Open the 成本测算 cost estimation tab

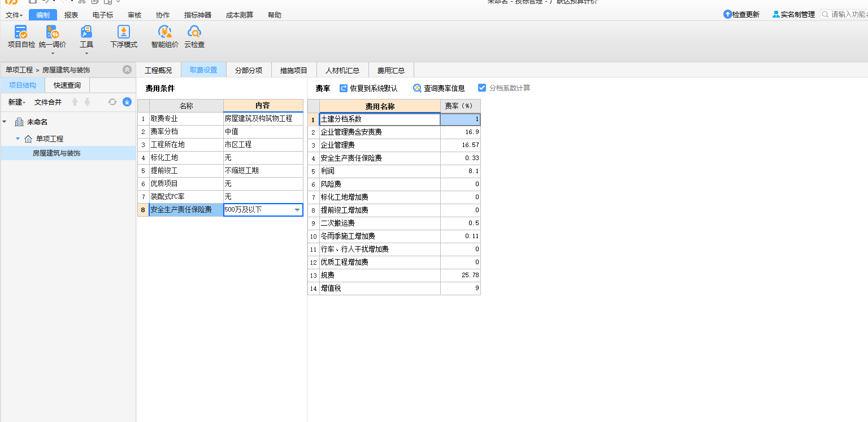pos(240,15)
